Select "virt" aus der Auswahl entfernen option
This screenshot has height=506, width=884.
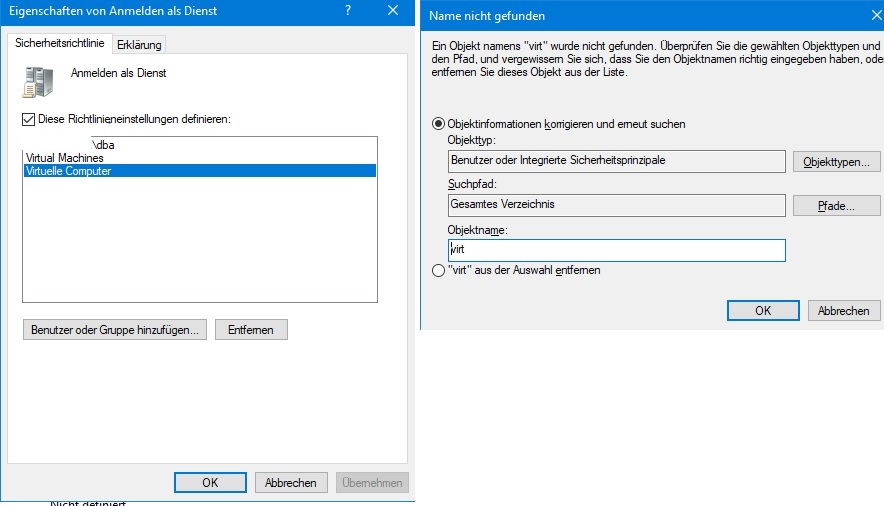(x=438, y=270)
